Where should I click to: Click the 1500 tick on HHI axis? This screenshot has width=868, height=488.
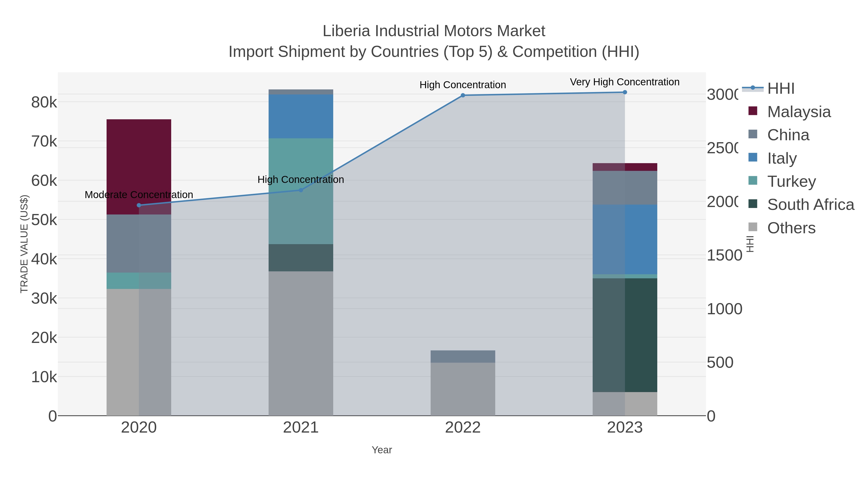point(725,255)
